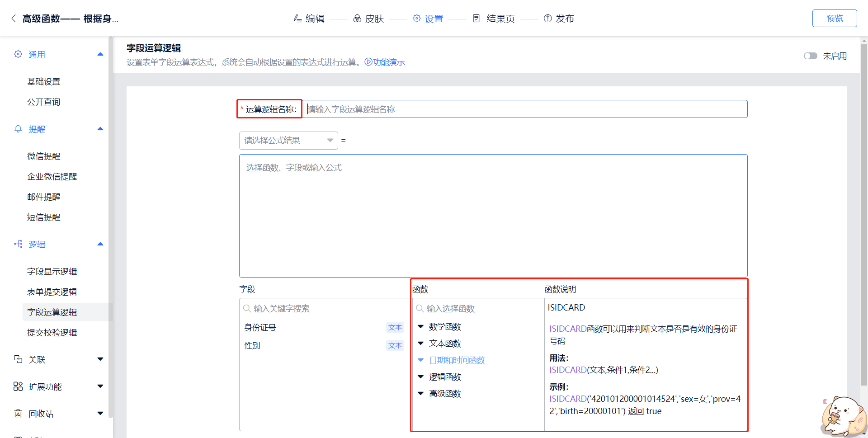Click the back arrow icon
Screen dimensions: 868x438
14,19
